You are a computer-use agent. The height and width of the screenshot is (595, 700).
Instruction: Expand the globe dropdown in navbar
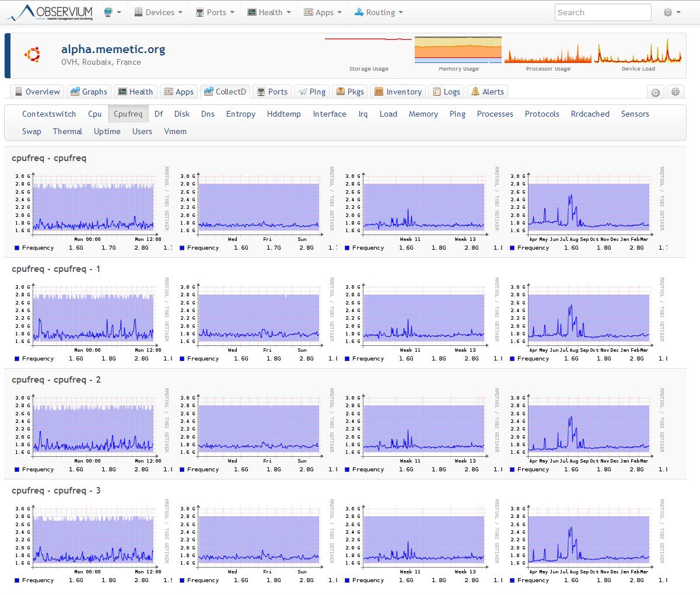pos(113,12)
